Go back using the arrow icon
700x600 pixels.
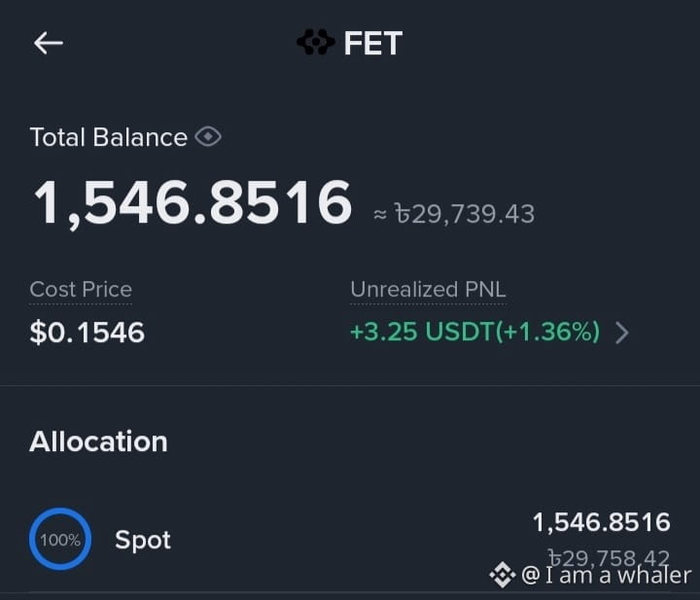tap(49, 43)
